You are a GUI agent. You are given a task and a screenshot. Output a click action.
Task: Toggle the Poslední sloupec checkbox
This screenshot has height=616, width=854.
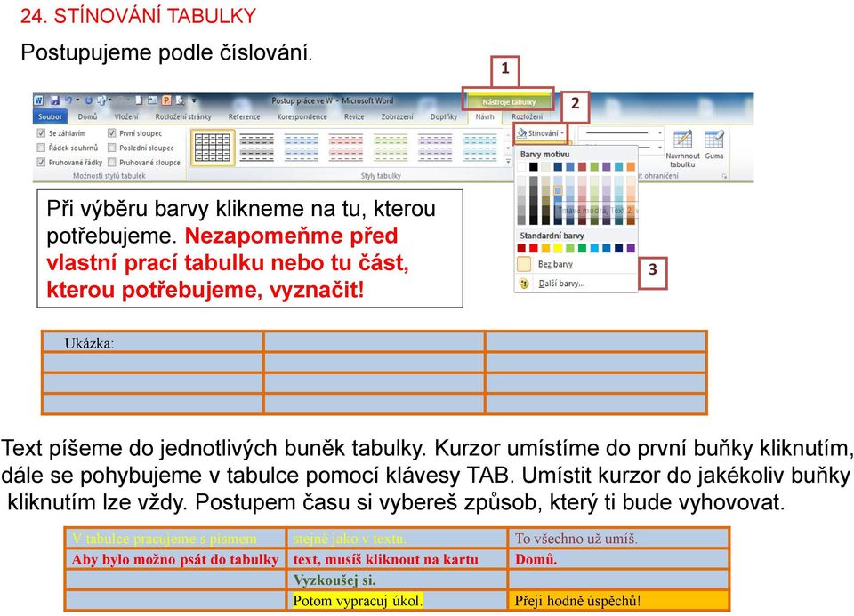(112, 148)
